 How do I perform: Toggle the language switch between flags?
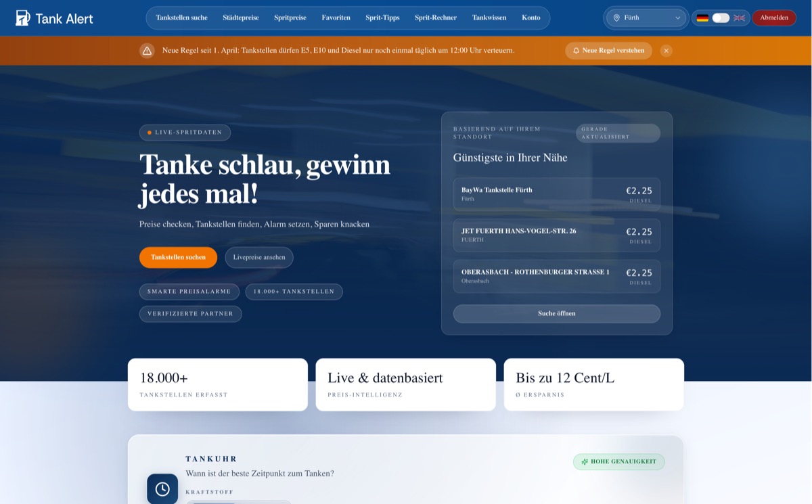[x=721, y=18]
